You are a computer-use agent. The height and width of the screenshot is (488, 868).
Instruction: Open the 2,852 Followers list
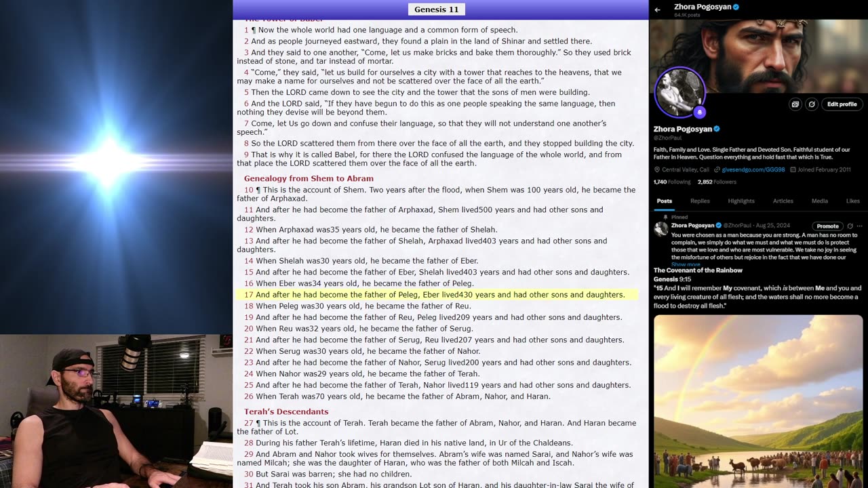pos(717,182)
